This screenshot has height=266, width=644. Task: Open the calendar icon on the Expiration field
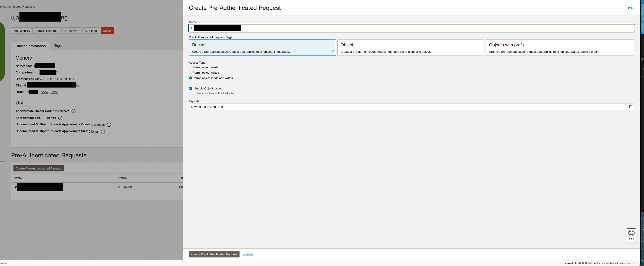pos(631,107)
